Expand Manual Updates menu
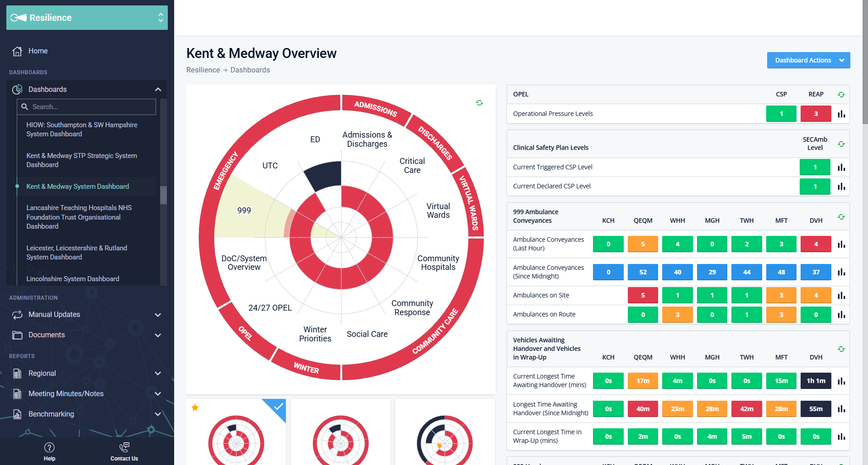This screenshot has height=465, width=868. pos(158,315)
